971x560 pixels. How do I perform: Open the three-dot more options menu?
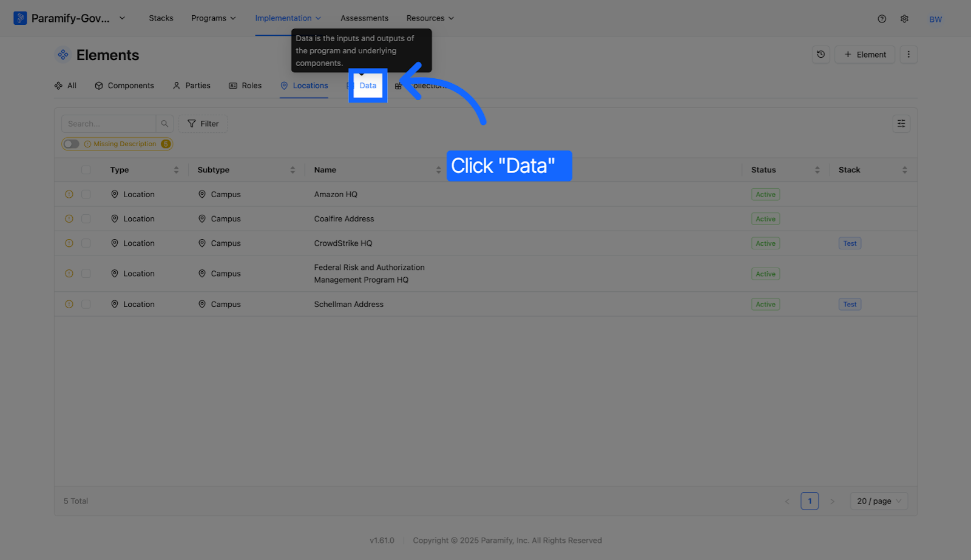coord(908,55)
